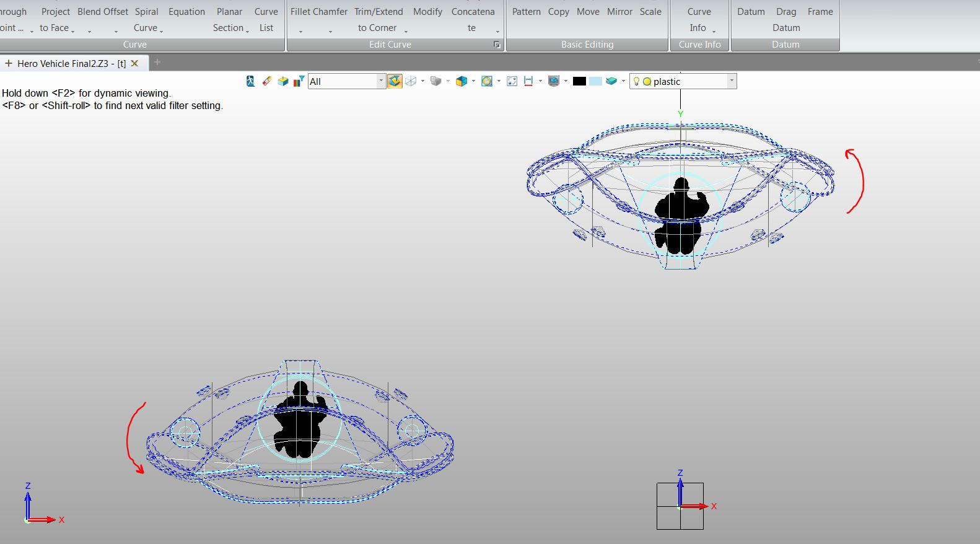The width and height of the screenshot is (980, 544).
Task: Click the monitor display settings icon
Action: click(554, 81)
